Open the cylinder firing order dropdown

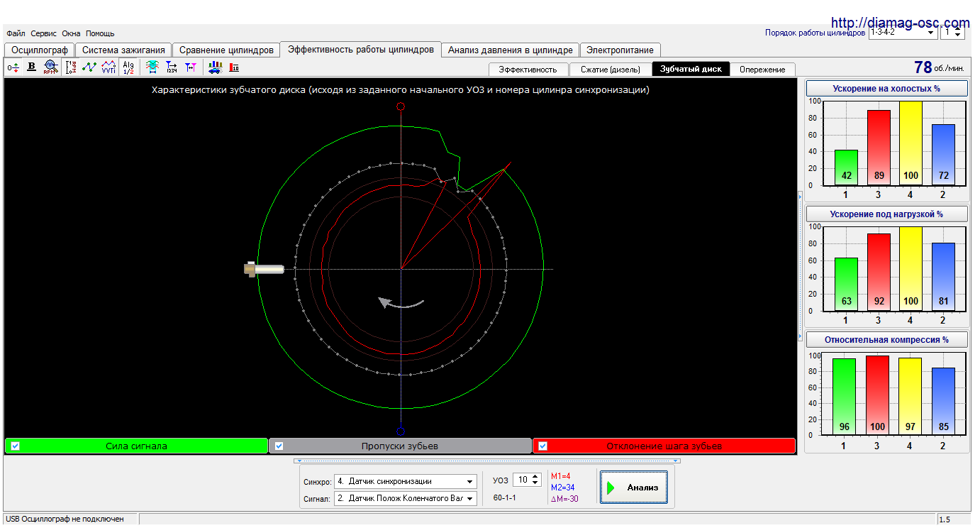pos(903,32)
